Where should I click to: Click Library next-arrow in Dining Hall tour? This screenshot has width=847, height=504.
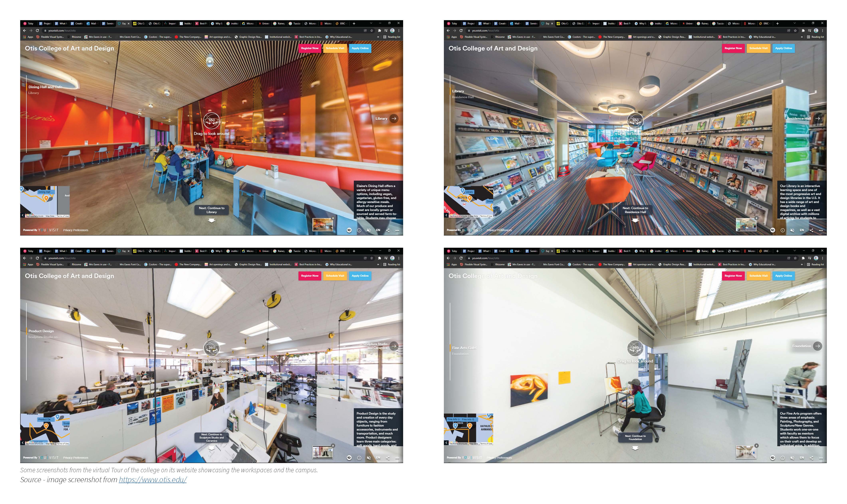(394, 119)
